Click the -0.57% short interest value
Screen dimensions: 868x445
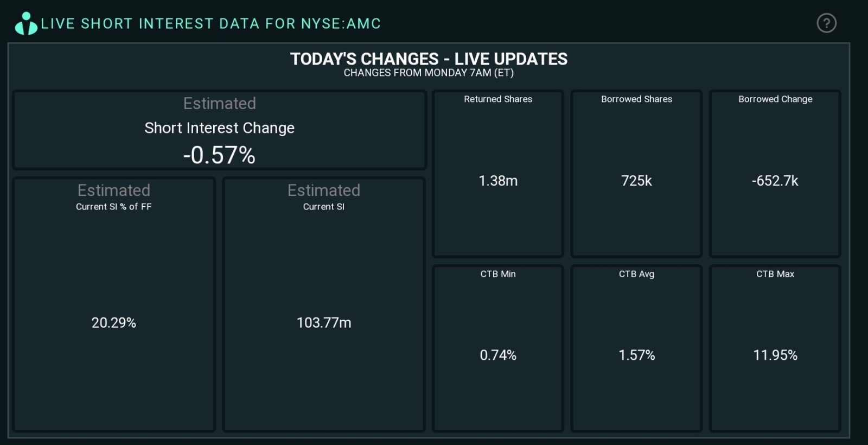click(219, 155)
